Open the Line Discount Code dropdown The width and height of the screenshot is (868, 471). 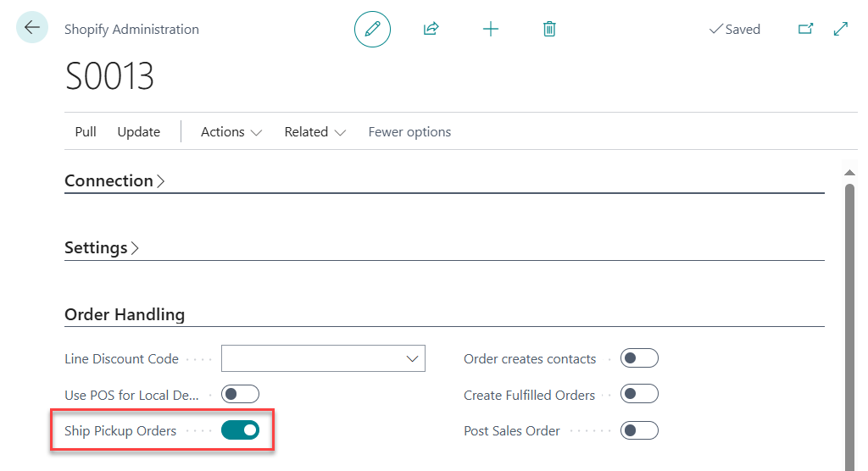point(413,358)
